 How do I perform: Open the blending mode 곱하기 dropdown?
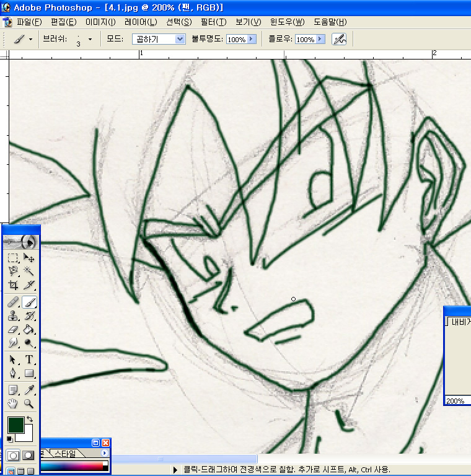(x=180, y=39)
